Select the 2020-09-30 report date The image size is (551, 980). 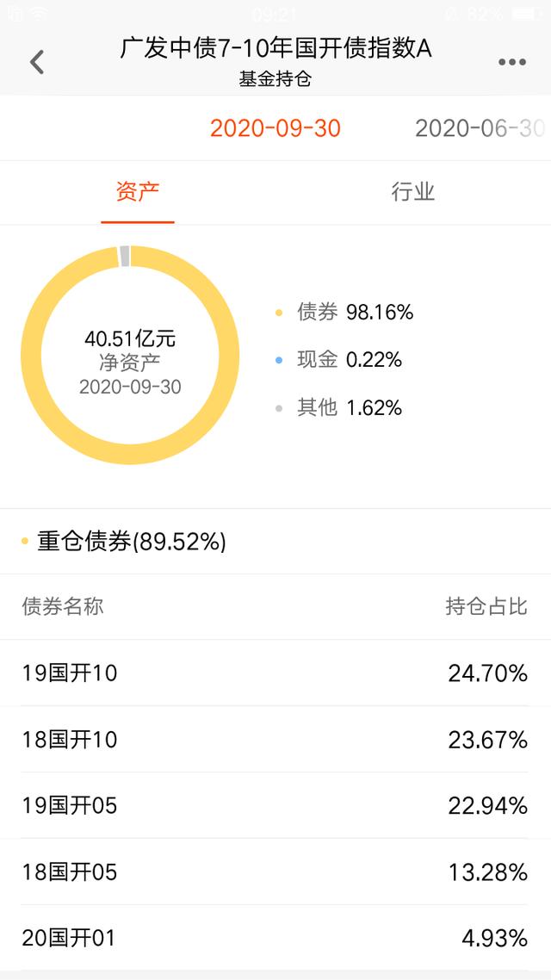point(275,128)
